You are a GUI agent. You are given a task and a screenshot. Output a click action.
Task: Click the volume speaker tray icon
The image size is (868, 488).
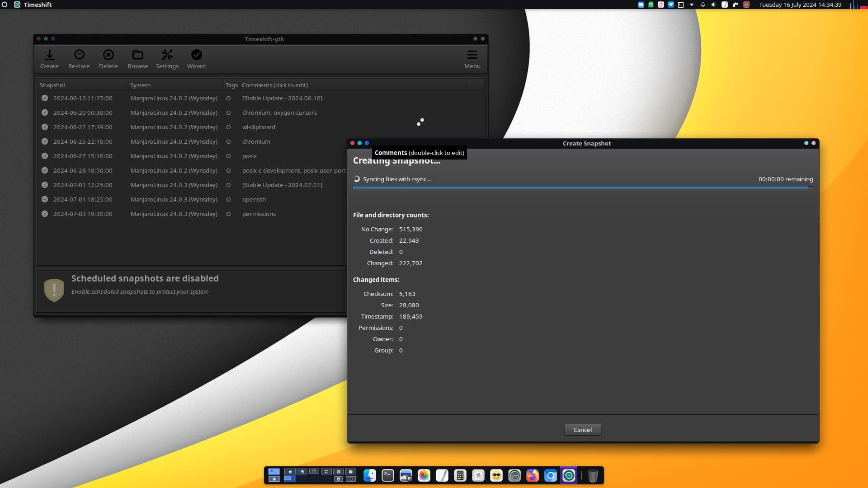713,5
